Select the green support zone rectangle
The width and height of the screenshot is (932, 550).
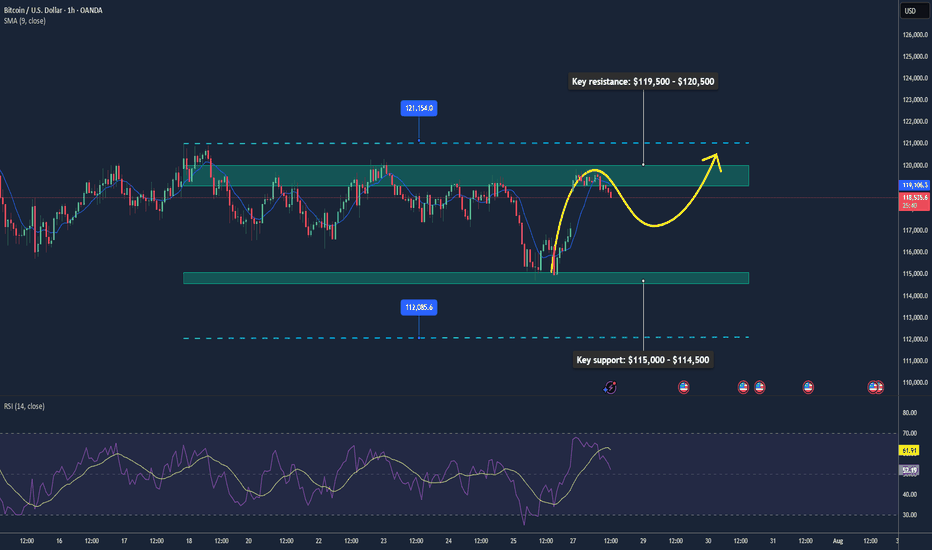coord(466,278)
